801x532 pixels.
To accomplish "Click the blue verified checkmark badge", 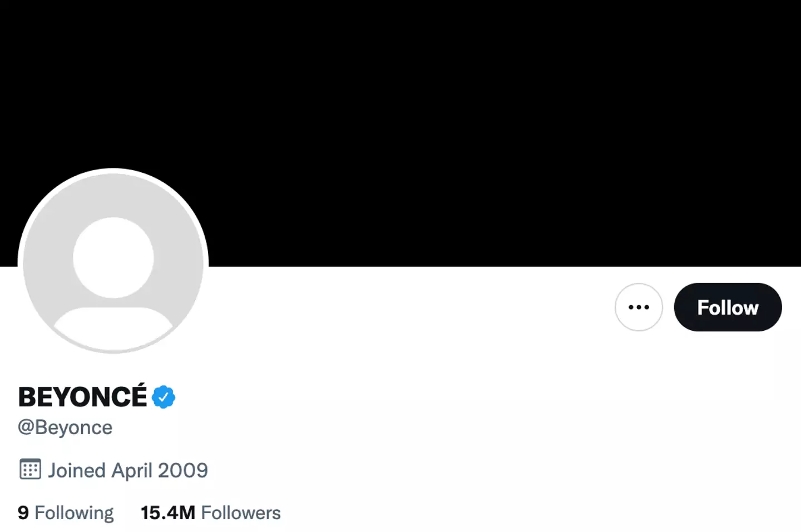I will (x=164, y=397).
